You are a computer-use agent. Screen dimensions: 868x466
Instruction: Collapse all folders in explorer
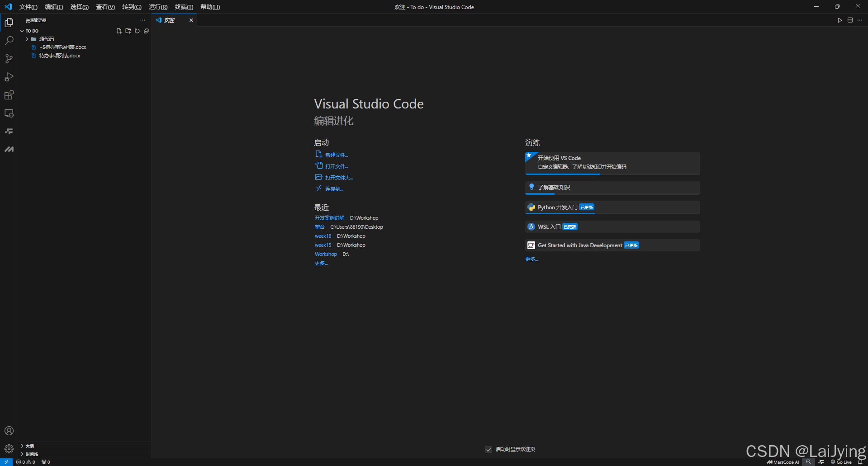coord(146,31)
